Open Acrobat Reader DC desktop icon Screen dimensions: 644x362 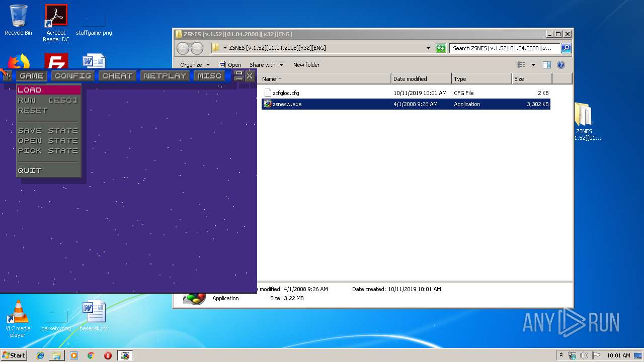[x=56, y=23]
